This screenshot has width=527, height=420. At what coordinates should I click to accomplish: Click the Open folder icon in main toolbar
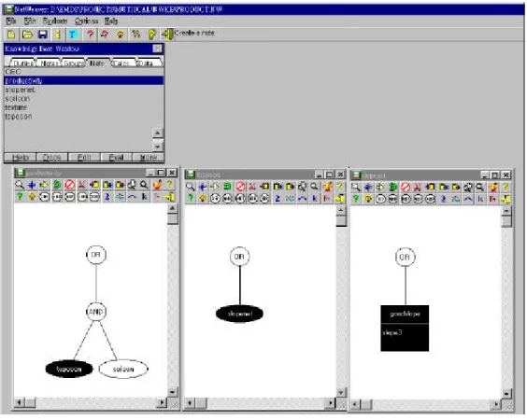click(x=27, y=35)
